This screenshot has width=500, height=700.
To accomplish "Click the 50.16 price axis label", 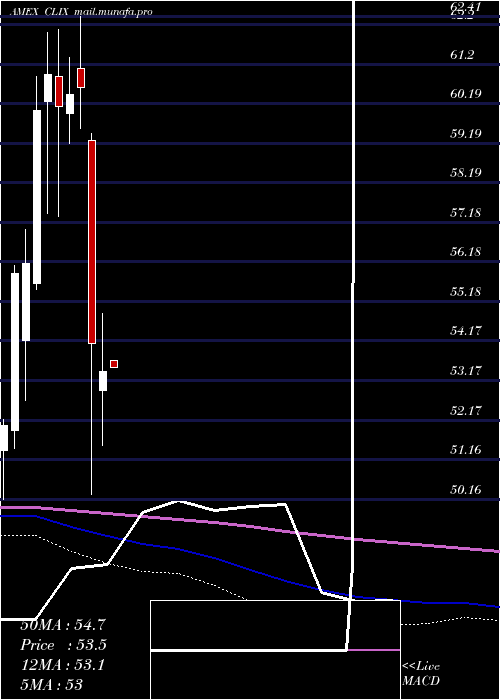I will (x=467, y=490).
